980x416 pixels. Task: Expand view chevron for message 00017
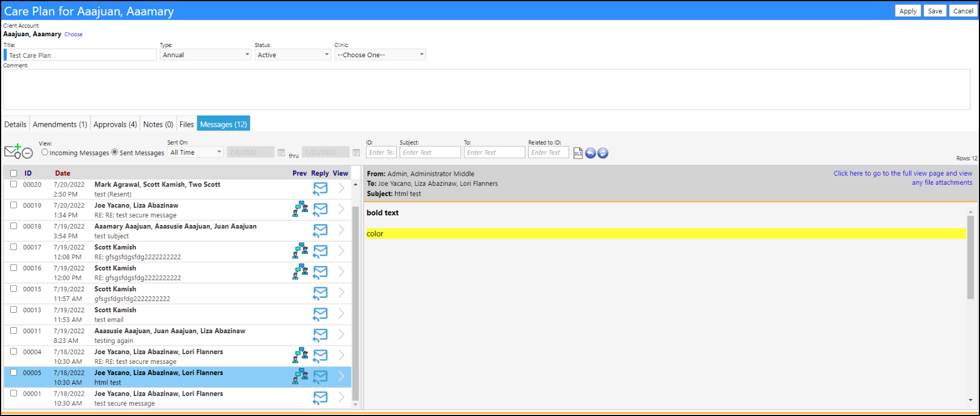point(341,251)
